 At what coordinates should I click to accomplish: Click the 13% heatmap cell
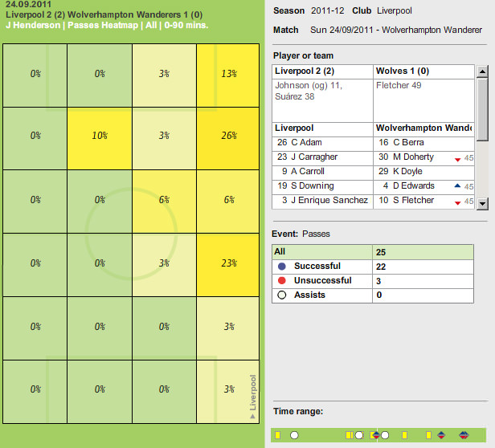[x=228, y=75]
